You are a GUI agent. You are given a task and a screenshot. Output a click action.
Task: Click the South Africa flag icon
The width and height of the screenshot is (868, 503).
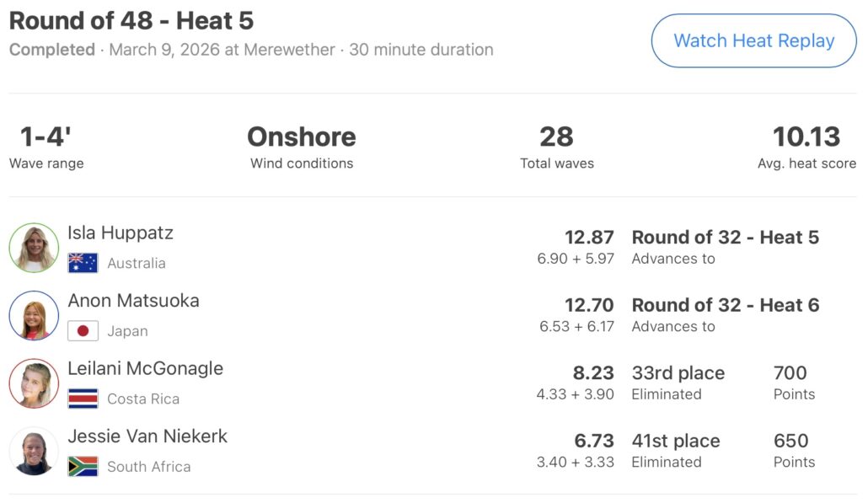[x=83, y=466]
